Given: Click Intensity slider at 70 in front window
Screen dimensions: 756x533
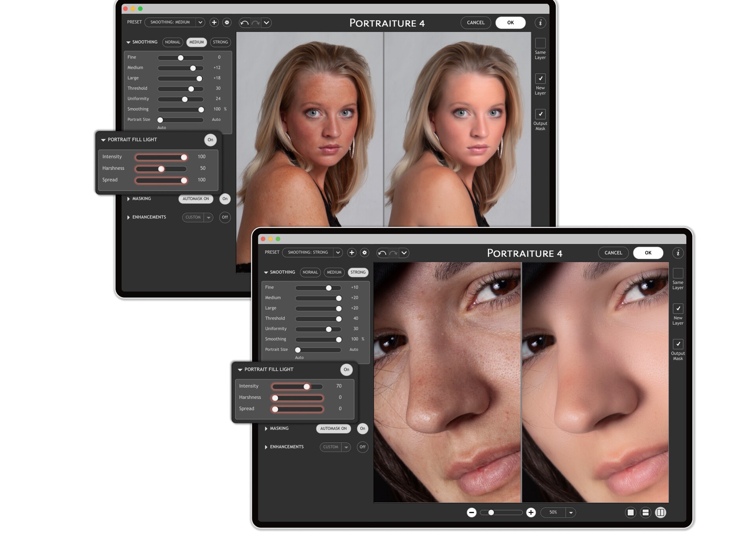Looking at the screenshot, I should 307,386.
